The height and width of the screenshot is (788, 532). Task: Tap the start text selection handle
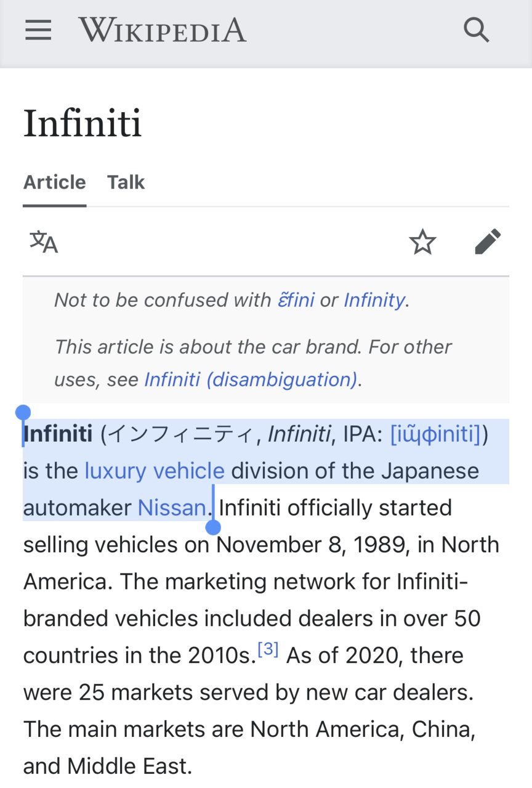(23, 412)
